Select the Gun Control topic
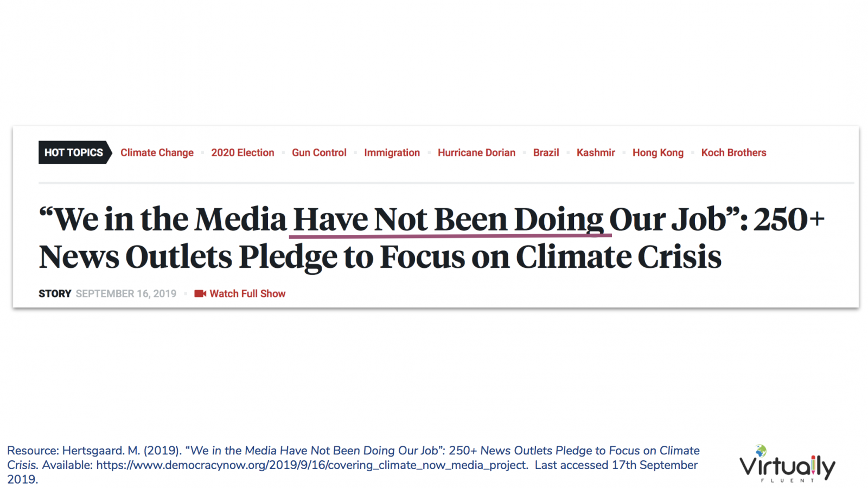Viewport: 868px width, 488px height. (x=319, y=152)
